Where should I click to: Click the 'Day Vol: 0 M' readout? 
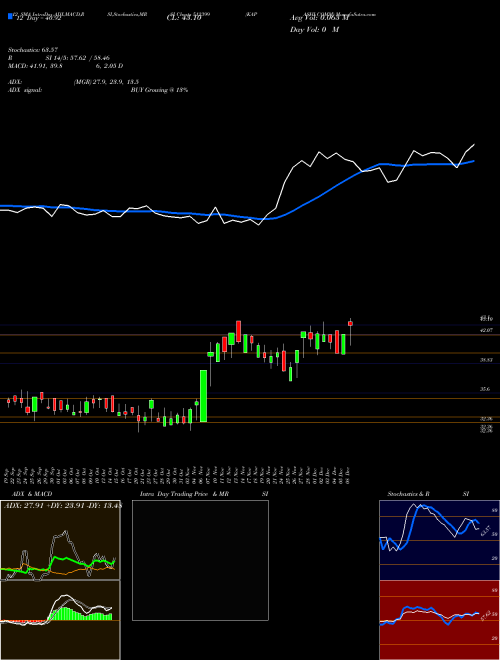tap(314, 29)
